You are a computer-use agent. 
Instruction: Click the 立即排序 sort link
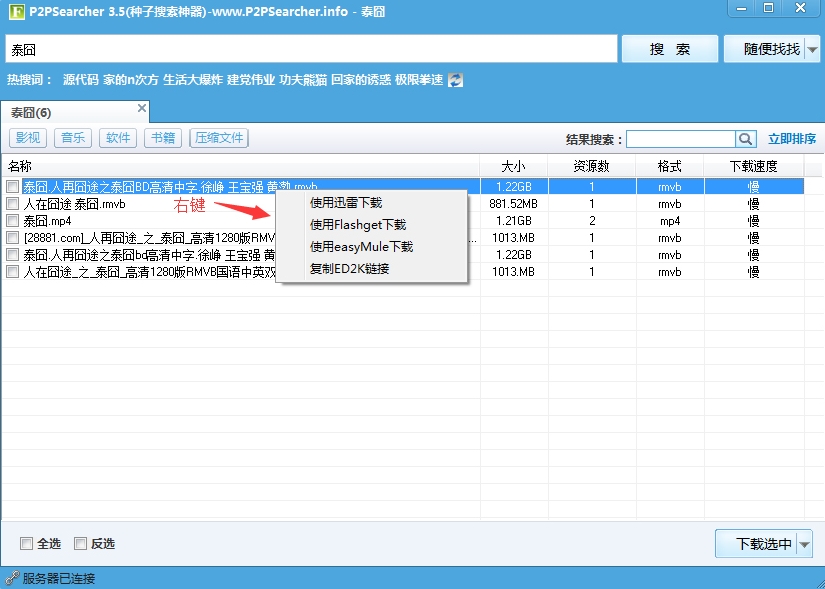click(x=791, y=139)
